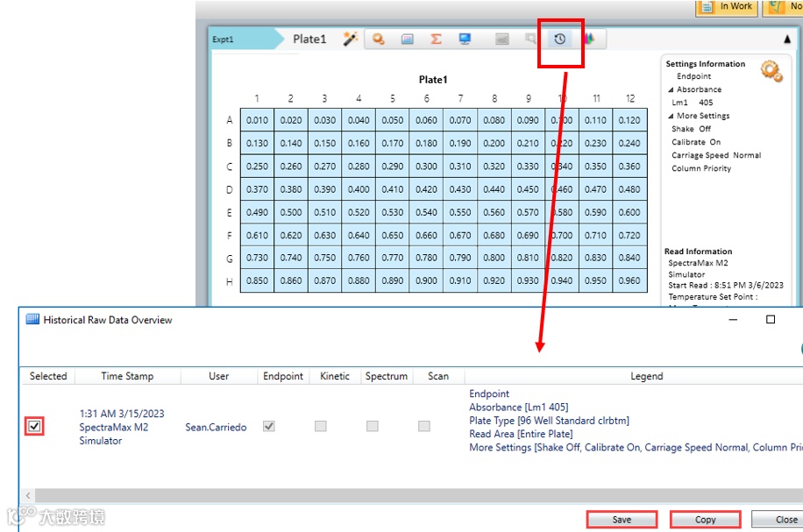Toggle the Endpoint checkbox in the data row

(269, 426)
